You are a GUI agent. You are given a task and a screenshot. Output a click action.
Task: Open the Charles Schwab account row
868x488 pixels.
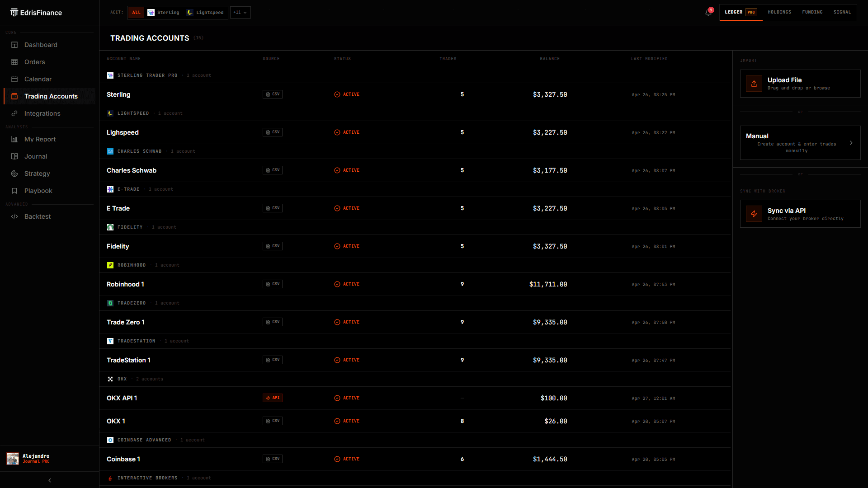(415, 170)
